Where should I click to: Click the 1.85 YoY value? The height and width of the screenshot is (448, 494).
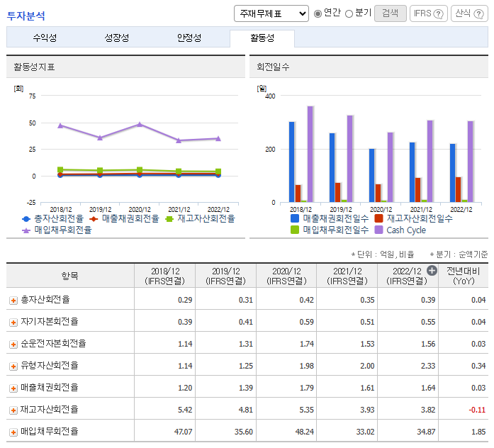[478, 432]
